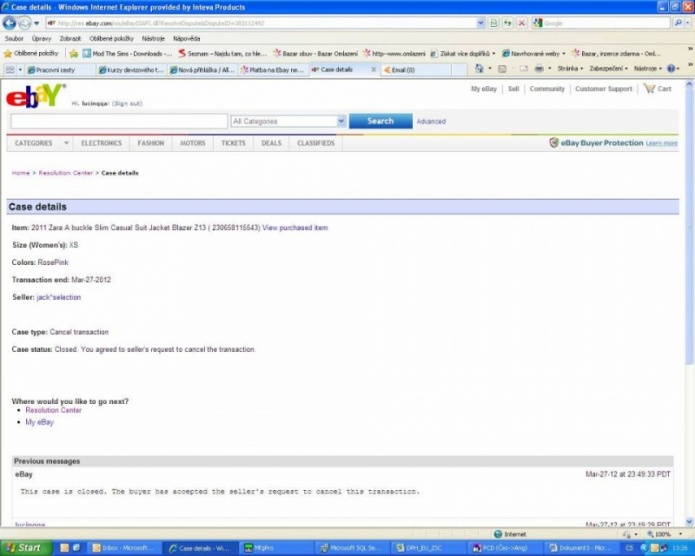The height and width of the screenshot is (556, 695).
Task: Click the IE Home toolbar icon
Action: 478,69
